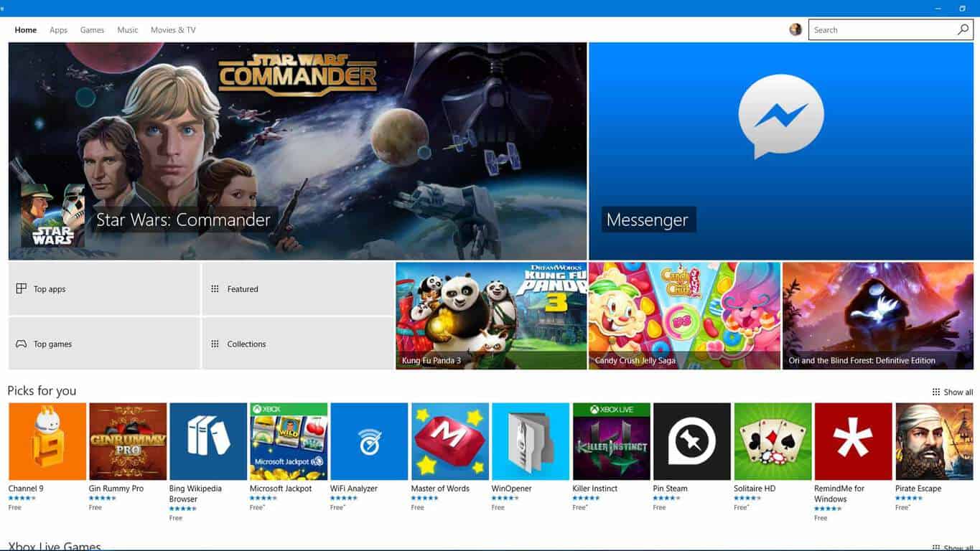Viewport: 980px width, 551px height.
Task: Open the Candy Crush Jelly Saga tile
Action: tap(684, 316)
